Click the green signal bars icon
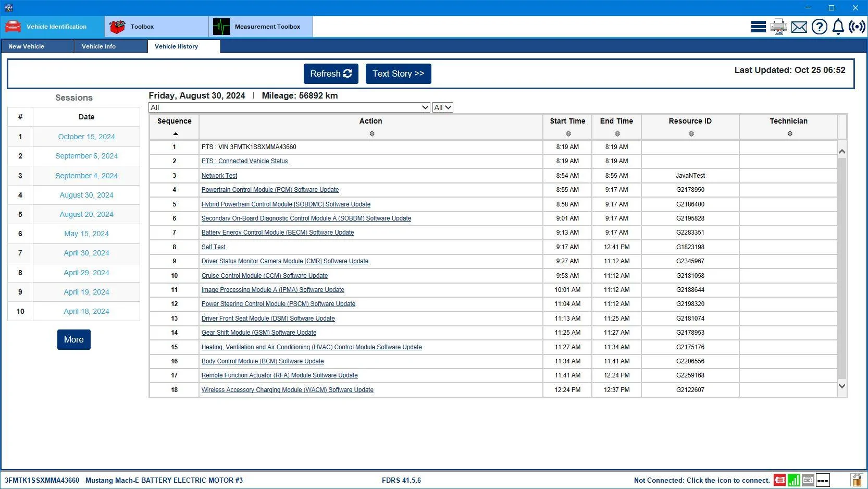This screenshot has width=868, height=489. tap(793, 480)
